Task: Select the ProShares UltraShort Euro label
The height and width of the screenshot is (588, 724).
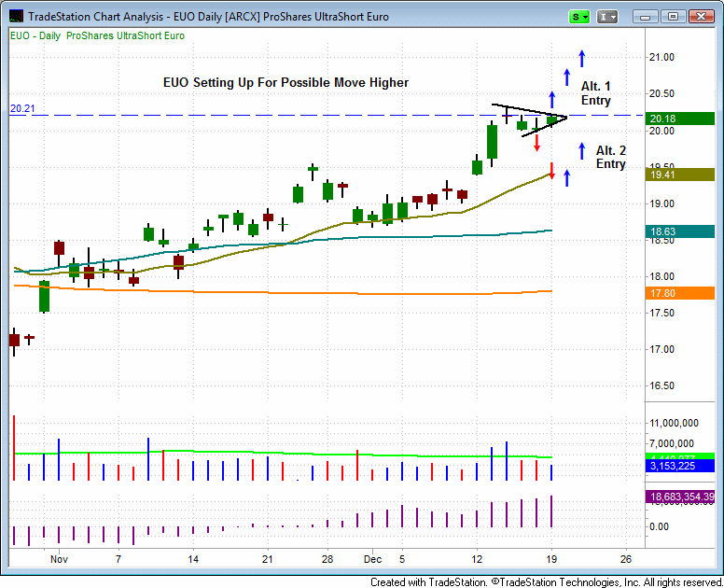Action: [x=126, y=35]
